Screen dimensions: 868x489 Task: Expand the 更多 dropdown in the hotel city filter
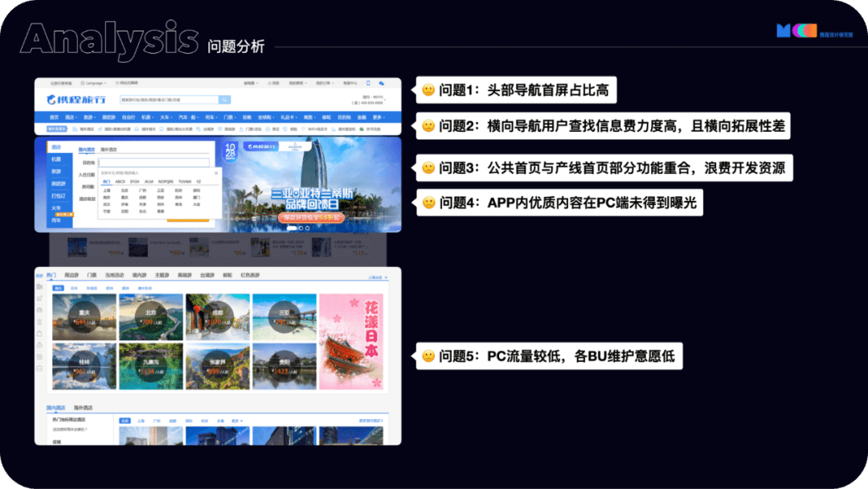click(x=237, y=421)
